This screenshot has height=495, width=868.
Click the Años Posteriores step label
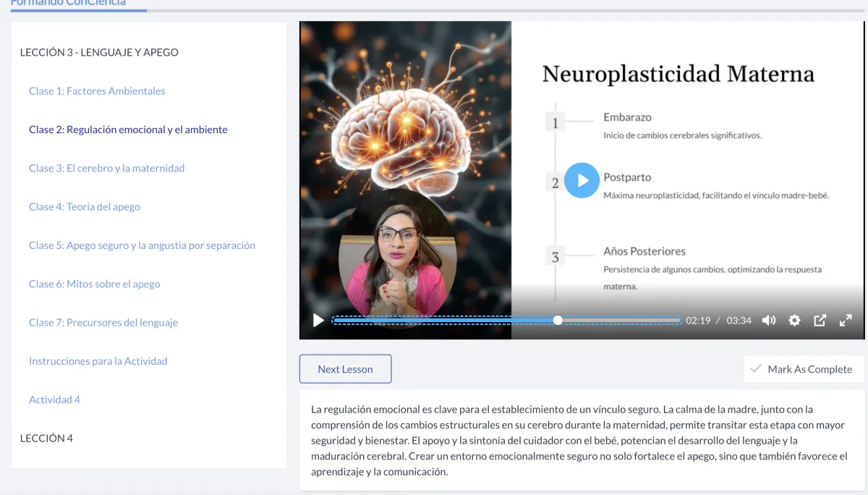pyautogui.click(x=644, y=251)
